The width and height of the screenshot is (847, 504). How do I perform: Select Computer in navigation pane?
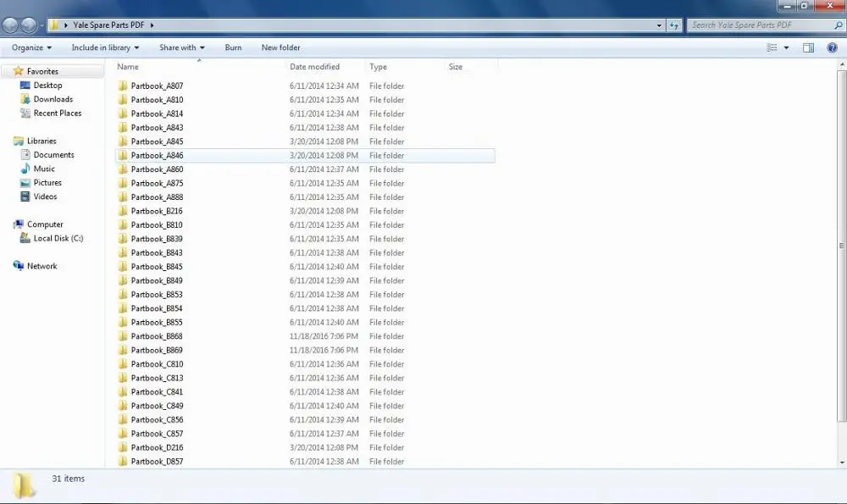tap(45, 224)
